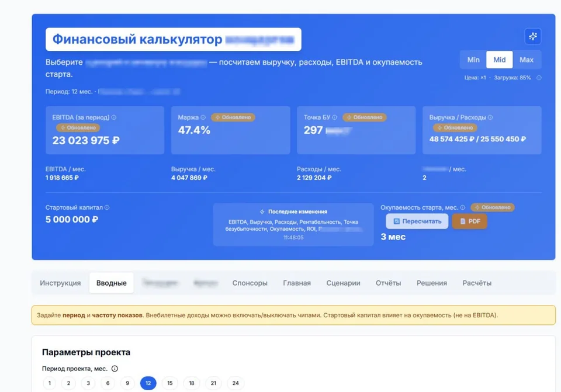Click the Пересчитать button

pyautogui.click(x=417, y=221)
